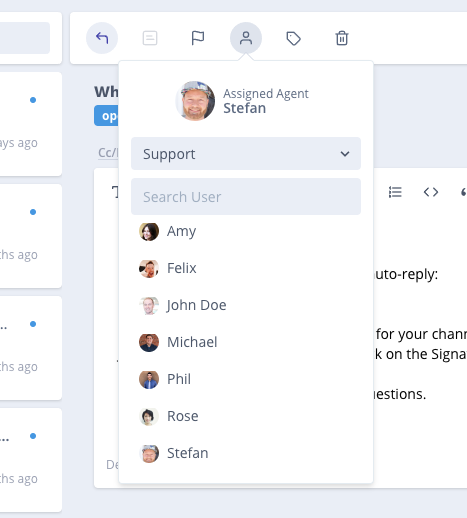Click the reply arrow icon
Image resolution: width=467 pixels, height=518 pixels.
point(102,38)
